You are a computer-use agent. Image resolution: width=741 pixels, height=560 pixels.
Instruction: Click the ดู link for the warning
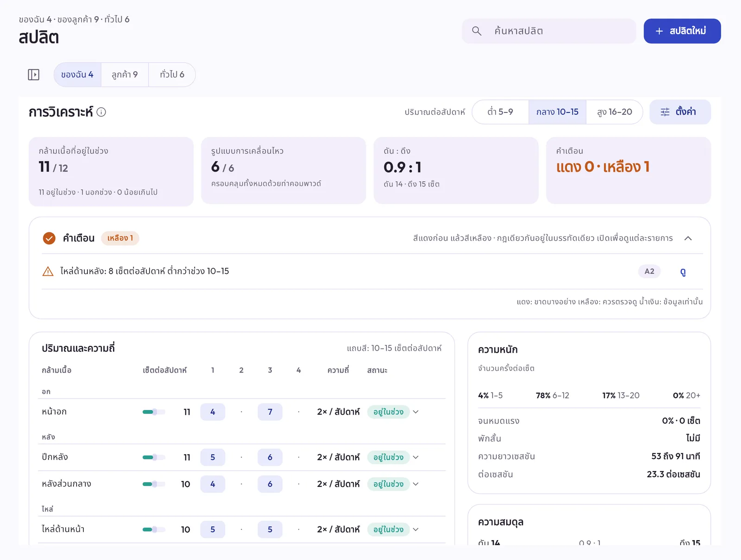(x=683, y=272)
